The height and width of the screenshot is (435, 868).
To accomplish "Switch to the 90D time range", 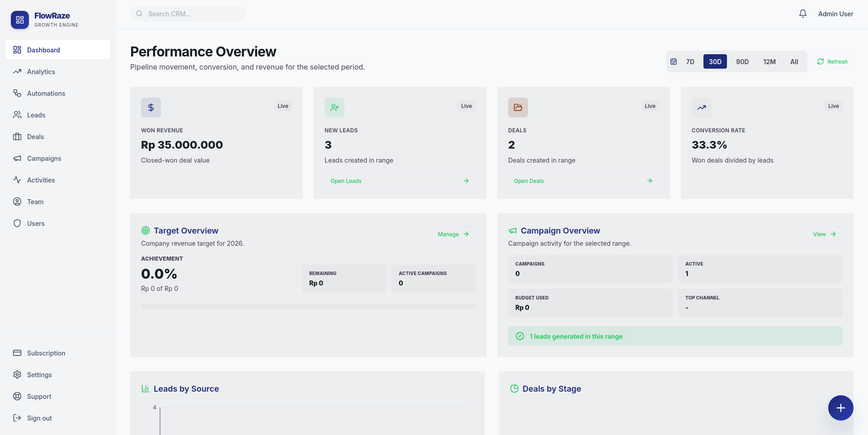I will 742,61.
